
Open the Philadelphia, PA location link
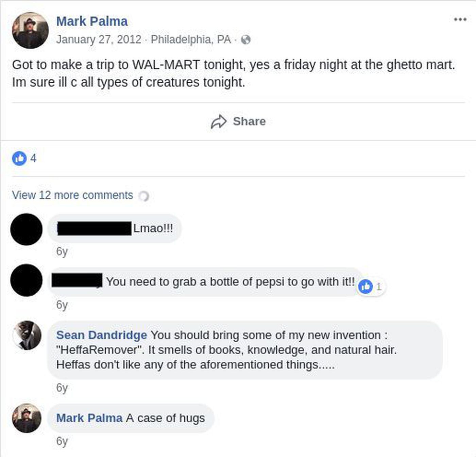tap(191, 39)
